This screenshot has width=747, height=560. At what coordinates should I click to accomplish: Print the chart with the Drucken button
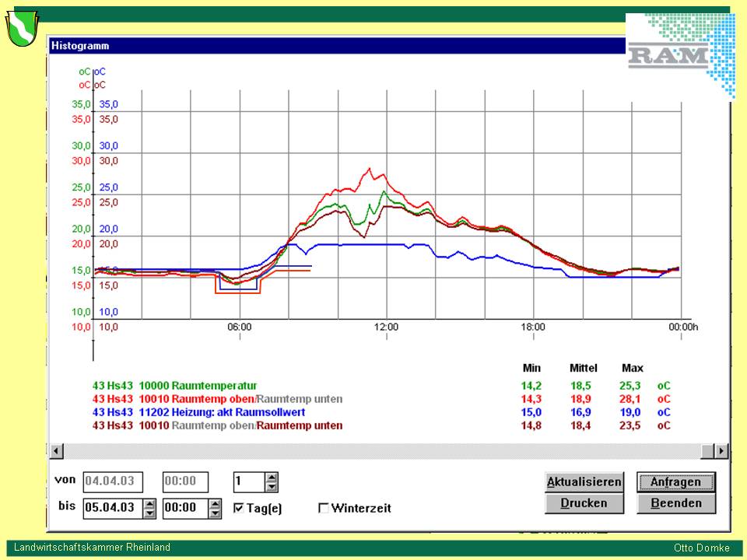point(584,503)
